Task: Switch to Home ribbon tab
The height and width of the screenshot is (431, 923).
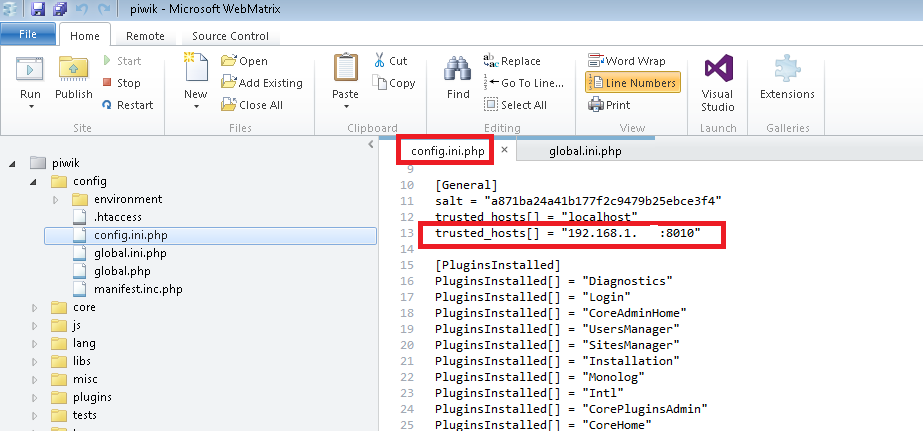Action: tap(85, 36)
